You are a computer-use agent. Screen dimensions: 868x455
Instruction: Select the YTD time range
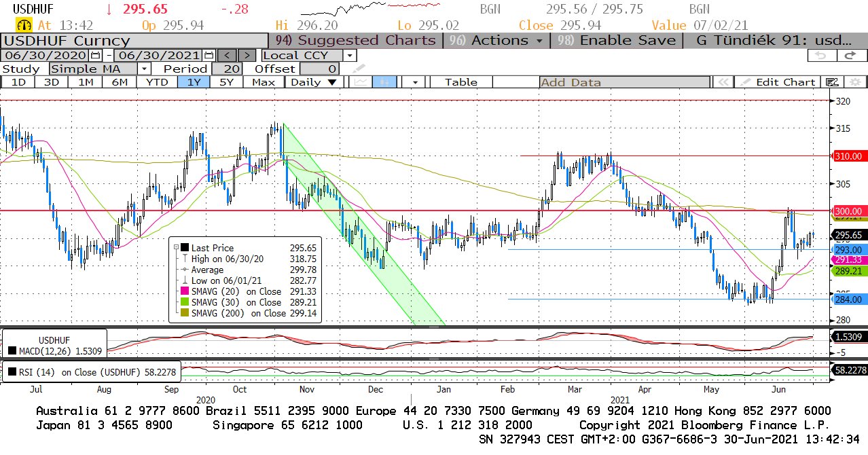point(157,82)
